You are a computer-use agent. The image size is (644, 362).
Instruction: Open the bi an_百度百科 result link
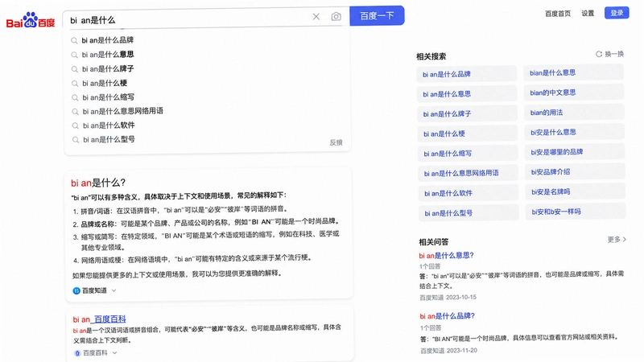click(x=99, y=319)
